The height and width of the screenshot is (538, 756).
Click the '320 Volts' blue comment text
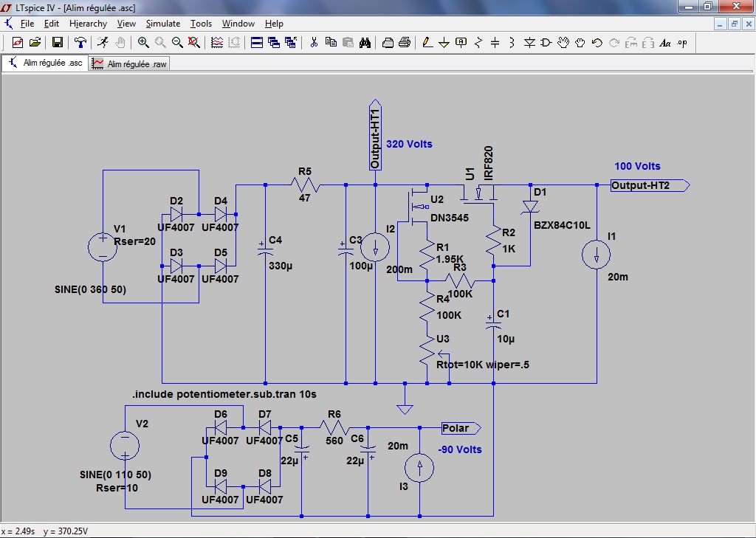(409, 144)
